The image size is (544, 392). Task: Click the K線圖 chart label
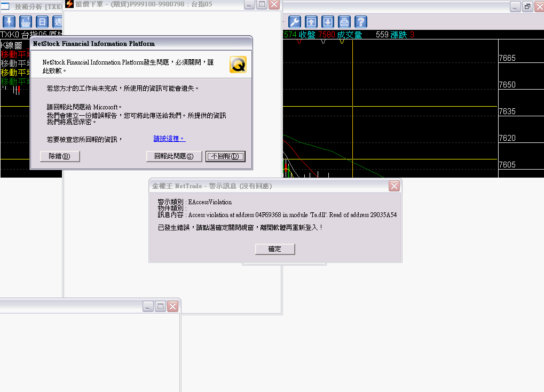coord(11,45)
